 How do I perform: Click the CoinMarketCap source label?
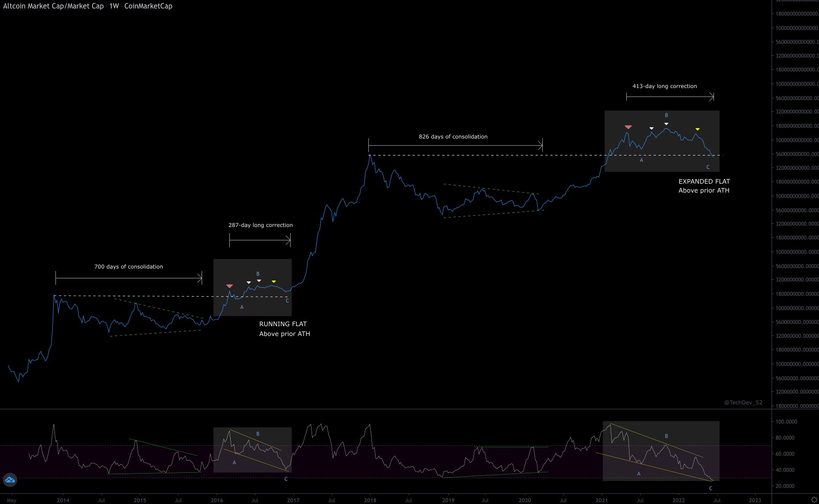(x=148, y=6)
